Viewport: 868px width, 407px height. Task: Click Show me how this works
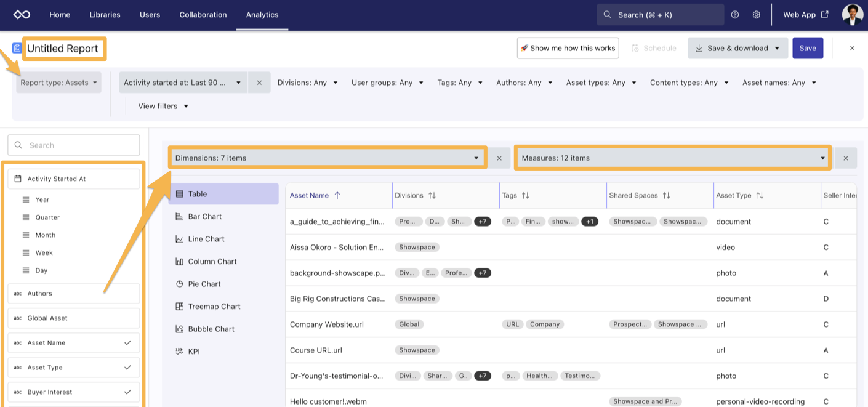568,48
